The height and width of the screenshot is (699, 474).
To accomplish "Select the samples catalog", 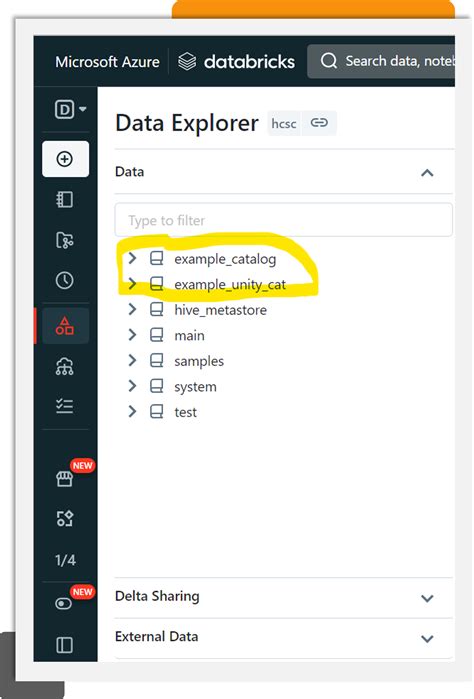I will 199,361.
